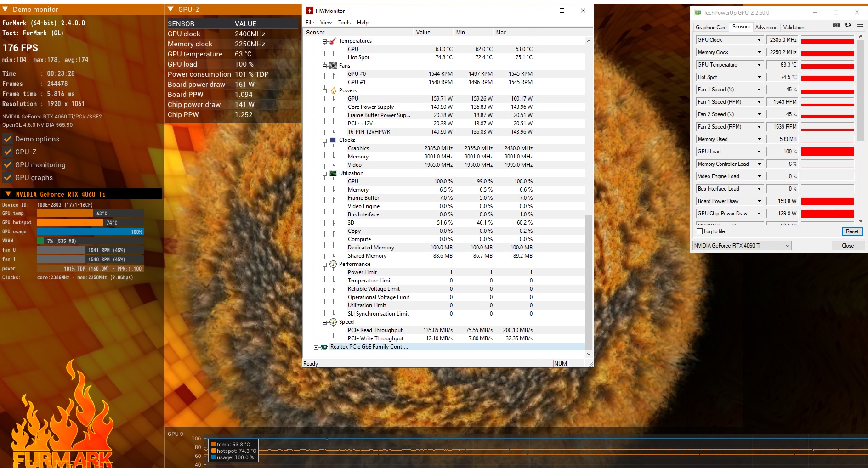
Task: Open the Tools menu in HWMonitor
Action: [x=344, y=23]
